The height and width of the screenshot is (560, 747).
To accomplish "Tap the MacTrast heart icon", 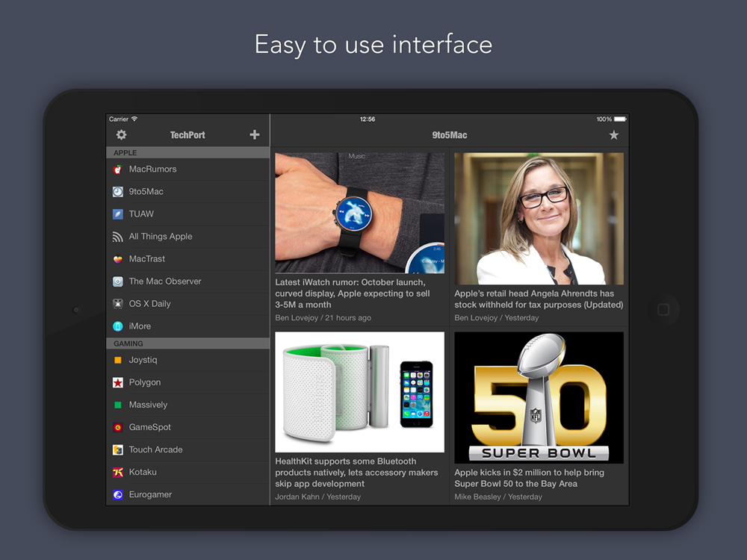I will point(118,259).
